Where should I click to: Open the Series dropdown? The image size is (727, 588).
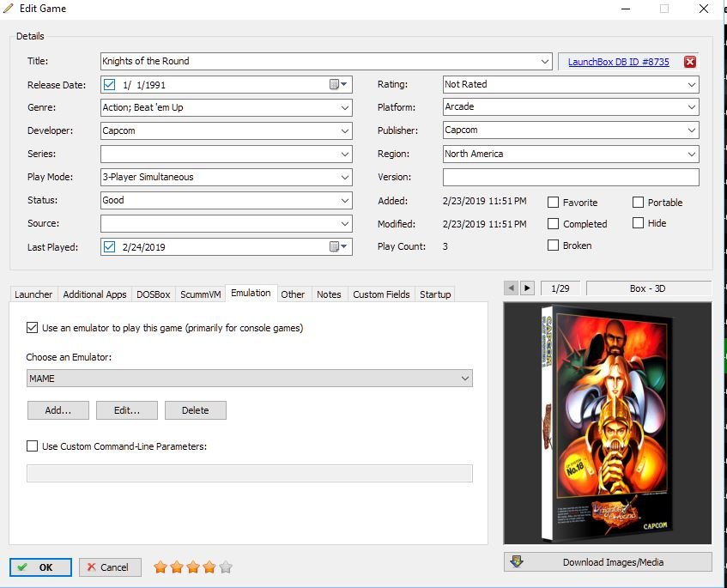[x=345, y=154]
